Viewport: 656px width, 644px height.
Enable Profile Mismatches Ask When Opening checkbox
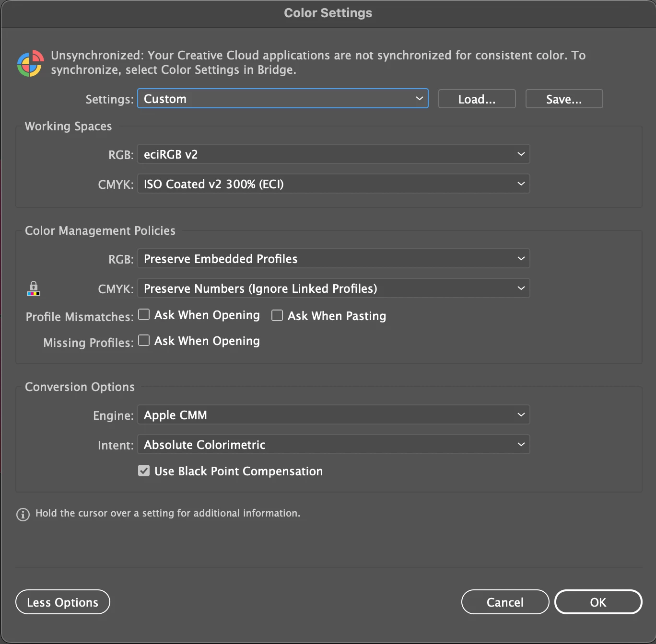(144, 314)
